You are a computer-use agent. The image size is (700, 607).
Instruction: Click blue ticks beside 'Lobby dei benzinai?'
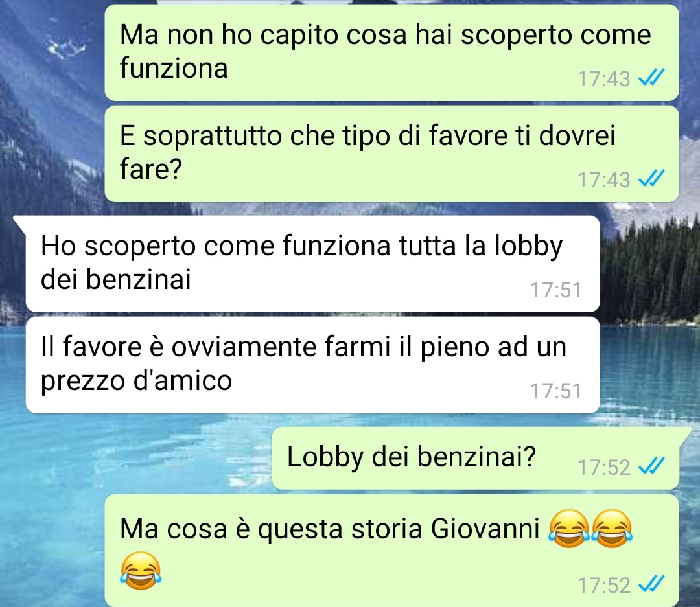click(651, 466)
